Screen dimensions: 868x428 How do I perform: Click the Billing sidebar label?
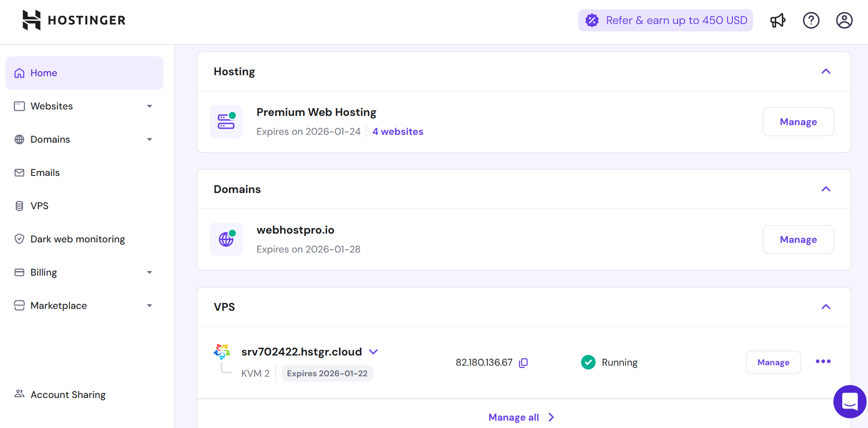point(43,272)
